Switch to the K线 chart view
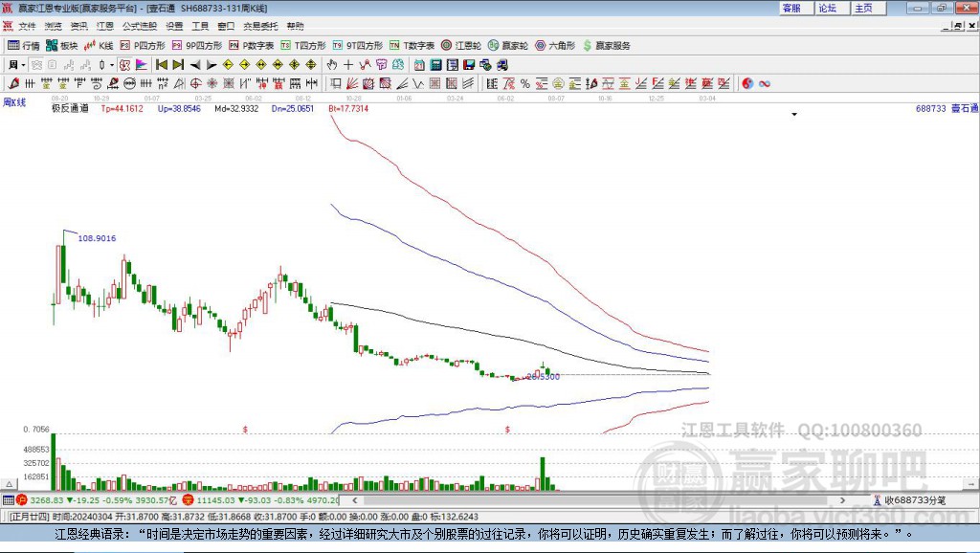This screenshot has height=553, width=980. click(99, 46)
